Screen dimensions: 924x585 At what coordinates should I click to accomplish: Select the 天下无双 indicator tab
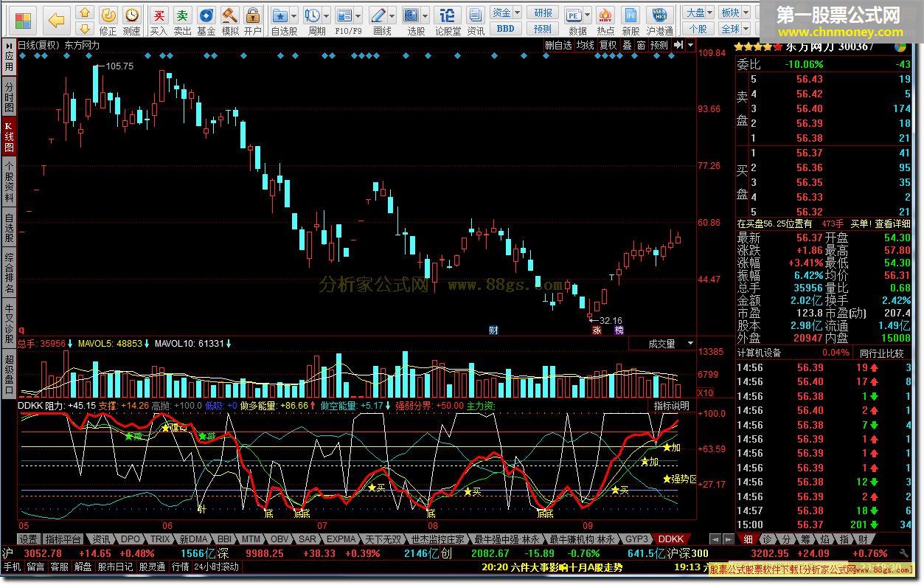tap(384, 539)
